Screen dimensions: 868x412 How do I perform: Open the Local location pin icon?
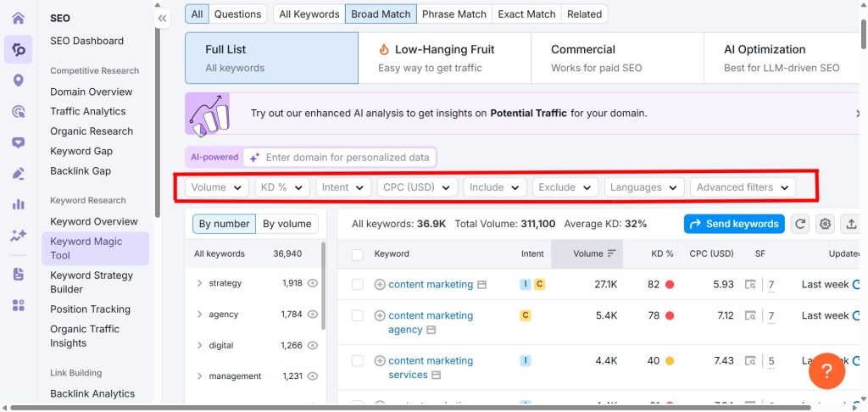[18, 81]
